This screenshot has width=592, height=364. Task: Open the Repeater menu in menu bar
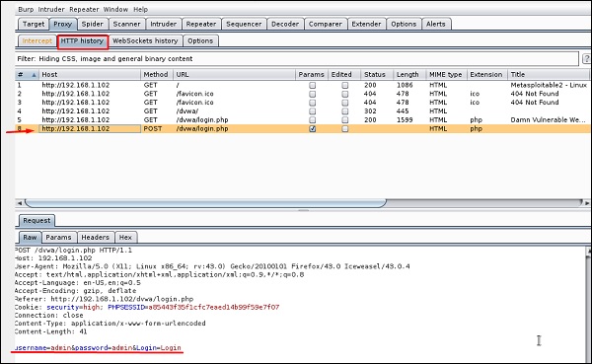[x=84, y=10]
